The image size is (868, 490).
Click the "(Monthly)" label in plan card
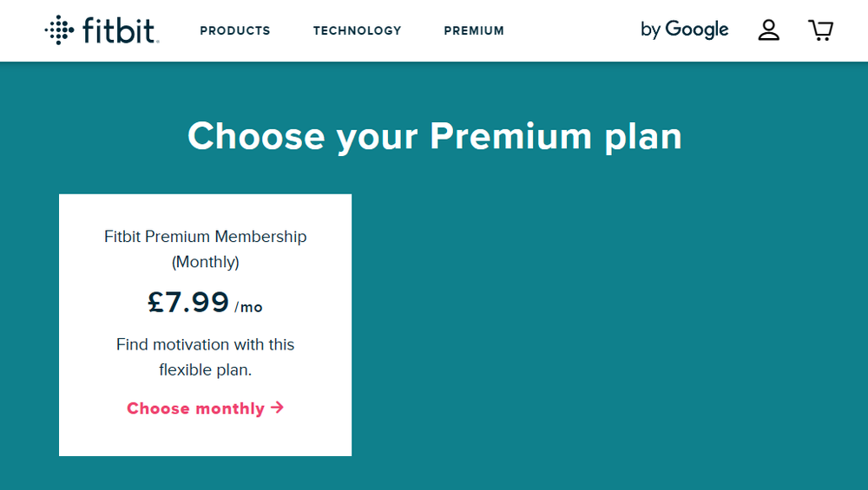[205, 261]
